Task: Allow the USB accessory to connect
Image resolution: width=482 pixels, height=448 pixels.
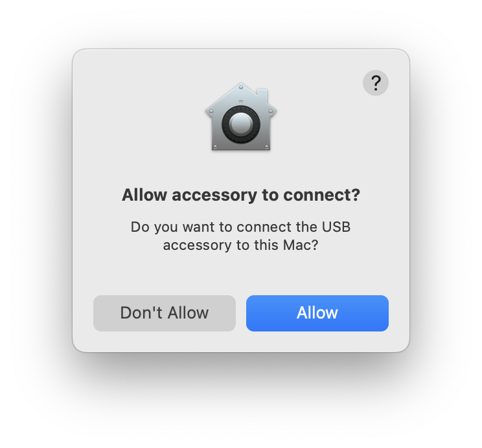Action: pos(317,313)
